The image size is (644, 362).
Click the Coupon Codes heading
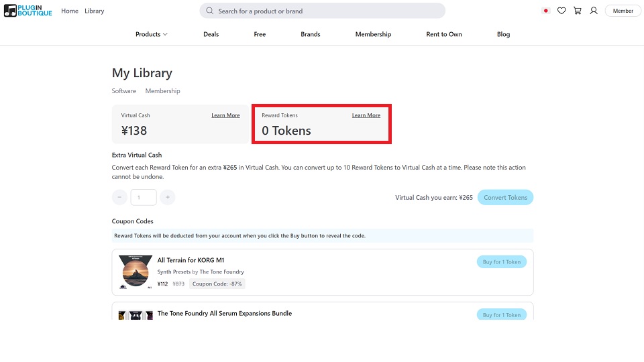132,221
